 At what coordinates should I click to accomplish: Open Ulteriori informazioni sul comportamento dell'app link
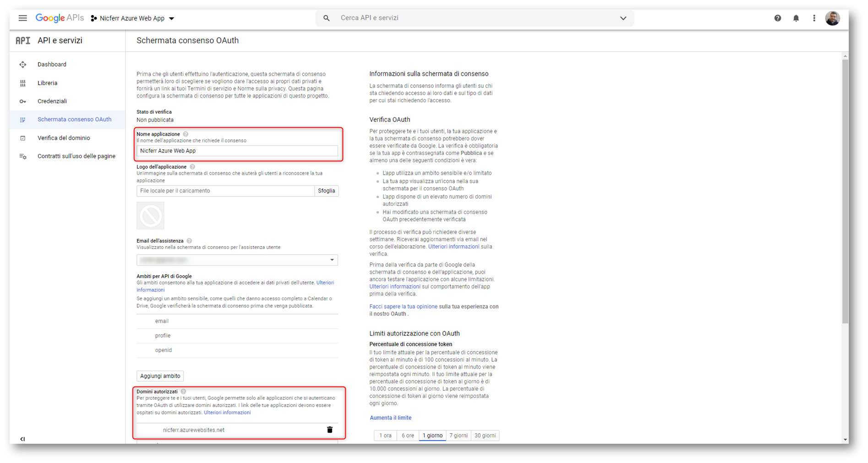(395, 287)
